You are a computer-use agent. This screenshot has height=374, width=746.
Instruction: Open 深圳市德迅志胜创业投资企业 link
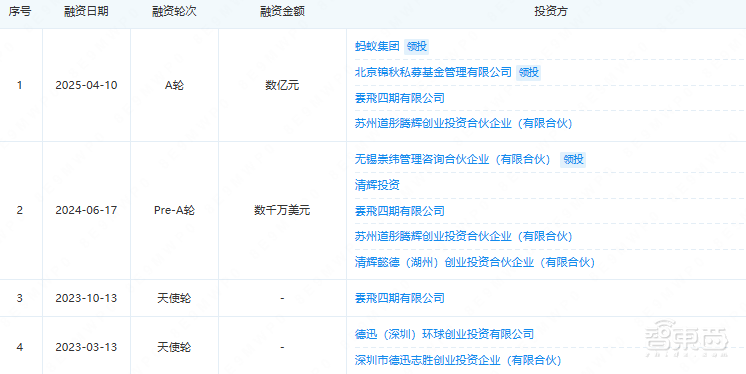458,360
